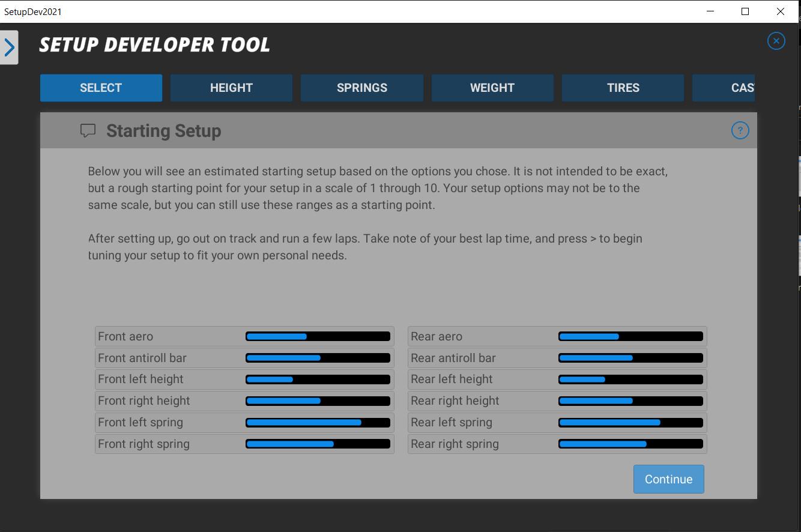Click the Front antiroll bar gauge
The width and height of the screenshot is (801, 532).
pyautogui.click(x=318, y=358)
